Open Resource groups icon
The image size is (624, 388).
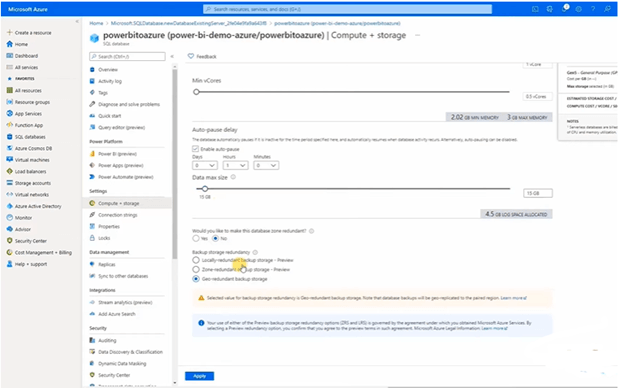[10, 102]
